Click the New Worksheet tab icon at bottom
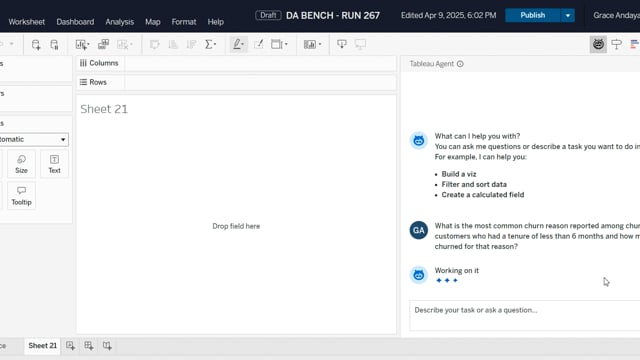640x360 pixels. (70, 346)
